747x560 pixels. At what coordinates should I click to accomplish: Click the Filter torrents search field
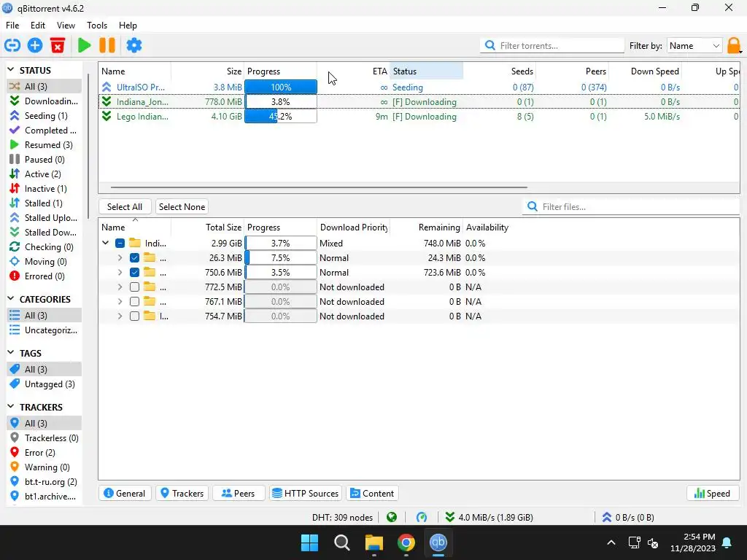pos(551,46)
